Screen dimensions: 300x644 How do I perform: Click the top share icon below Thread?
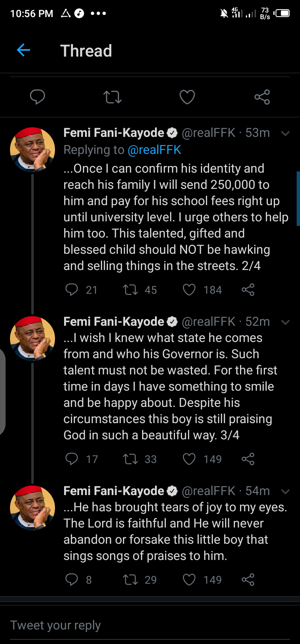pyautogui.click(x=262, y=97)
